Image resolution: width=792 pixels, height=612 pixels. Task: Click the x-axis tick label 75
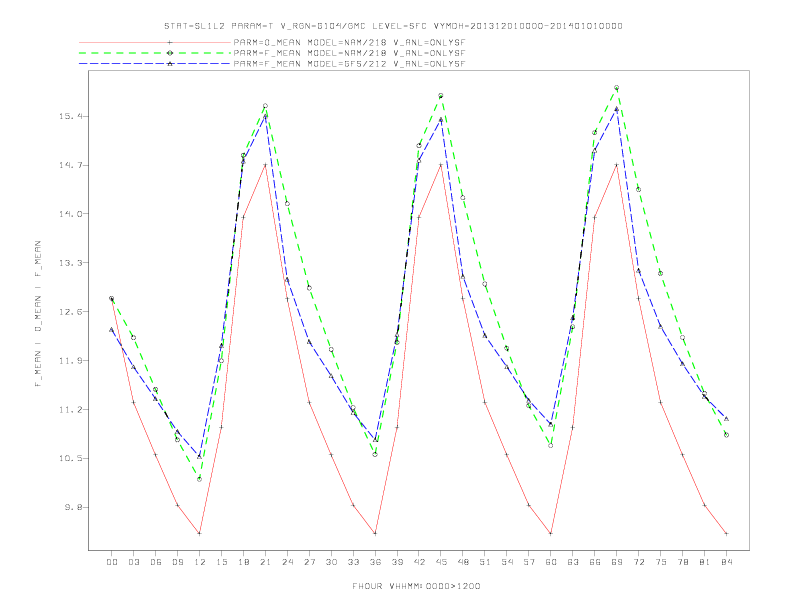point(661,562)
